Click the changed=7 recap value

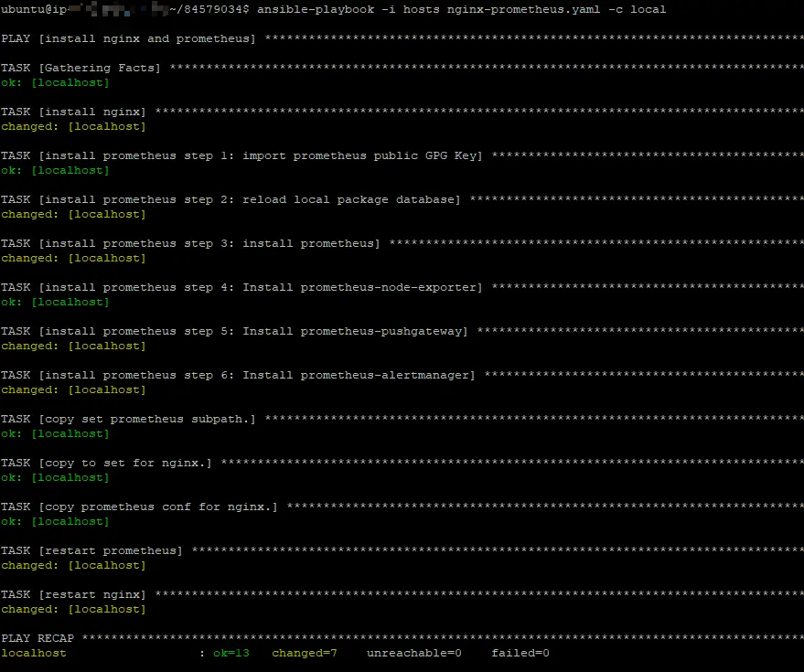tap(305, 653)
